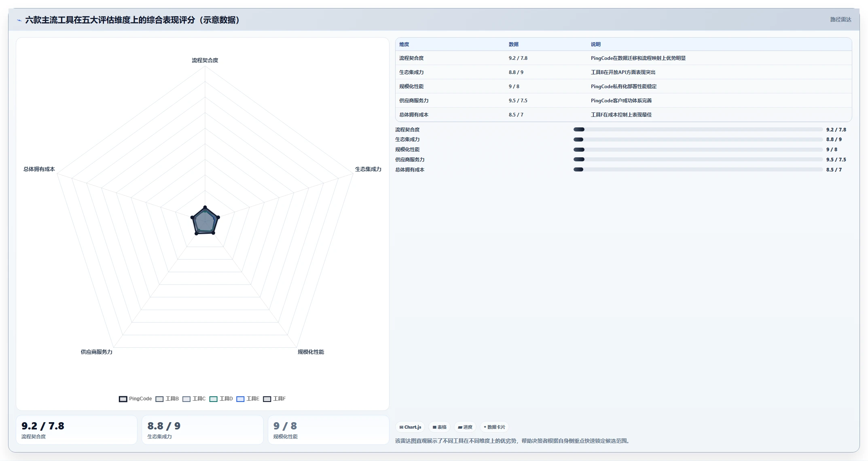Open the 9 / 8 规模化性能 stat card

(x=328, y=430)
